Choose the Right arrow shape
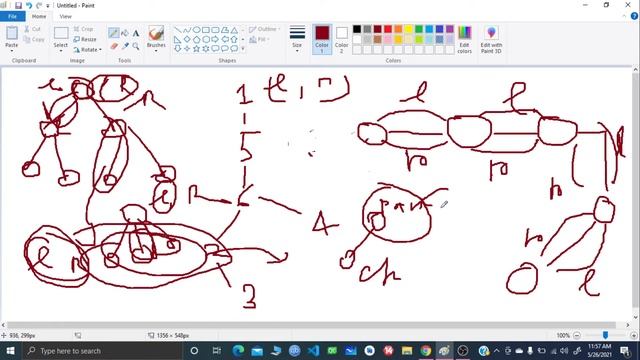The height and width of the screenshot is (360, 640). pyautogui.click(x=215, y=39)
